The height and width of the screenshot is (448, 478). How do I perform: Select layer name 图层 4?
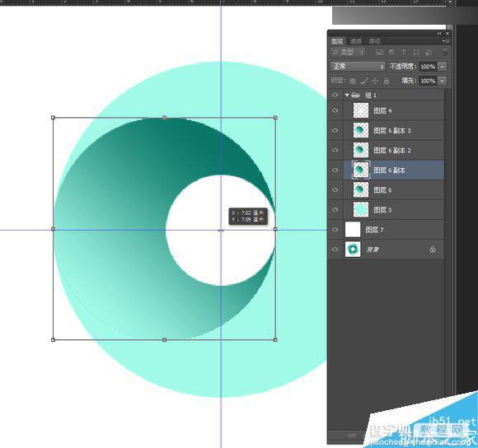pos(382,110)
